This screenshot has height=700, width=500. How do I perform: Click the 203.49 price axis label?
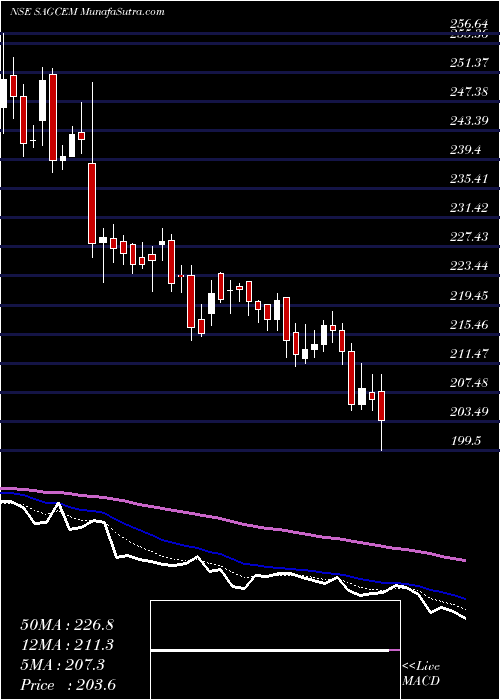click(x=469, y=412)
